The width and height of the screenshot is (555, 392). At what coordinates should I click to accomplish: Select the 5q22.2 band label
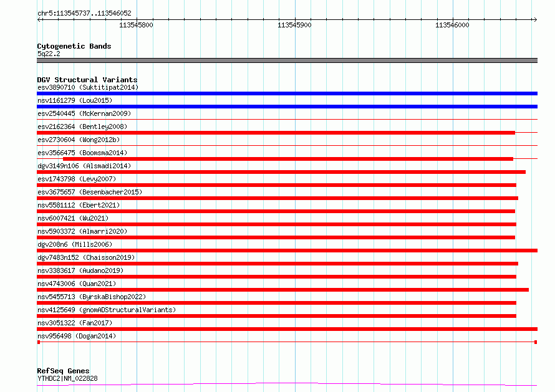(x=49, y=54)
